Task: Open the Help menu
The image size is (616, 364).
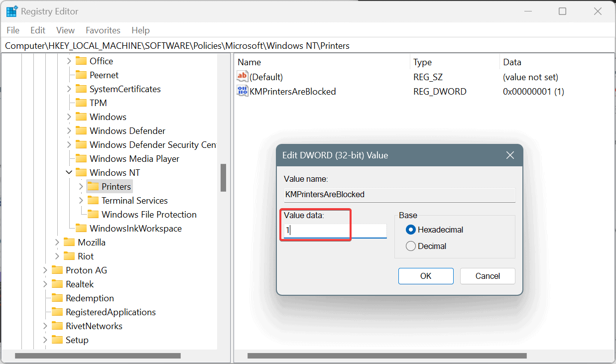Action: (140, 30)
